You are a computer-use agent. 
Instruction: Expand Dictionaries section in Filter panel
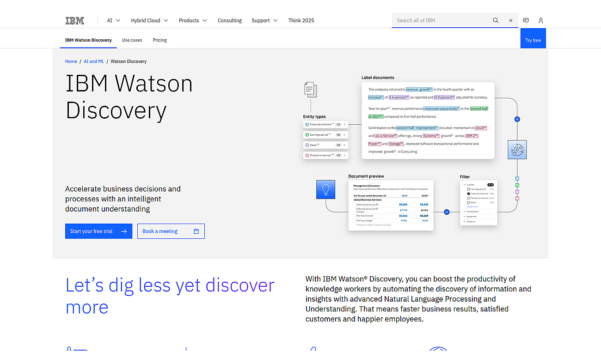(465, 212)
